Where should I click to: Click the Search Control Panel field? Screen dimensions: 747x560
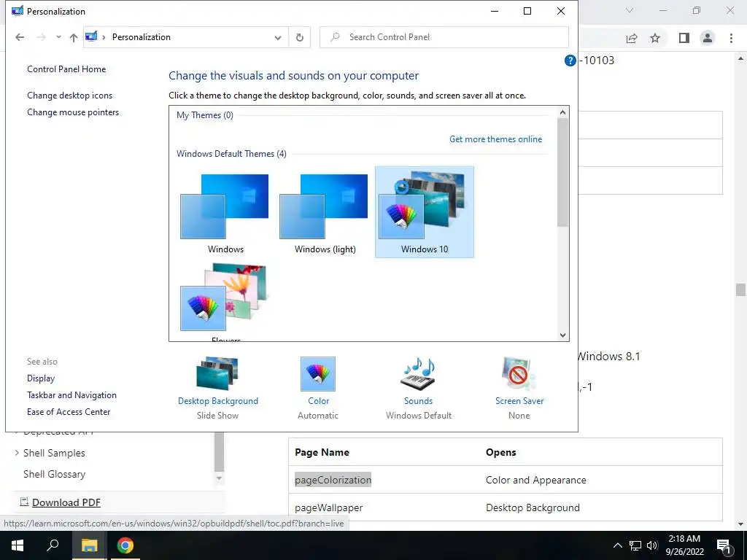click(444, 37)
